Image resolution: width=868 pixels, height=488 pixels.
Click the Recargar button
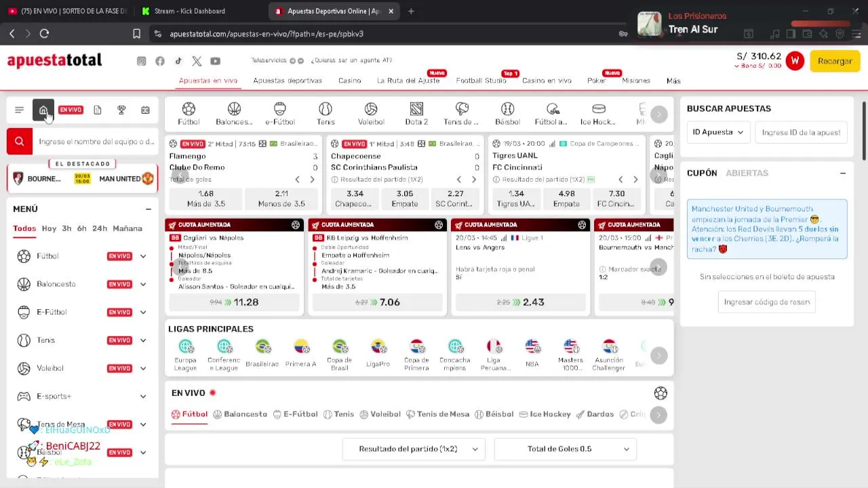(x=835, y=61)
